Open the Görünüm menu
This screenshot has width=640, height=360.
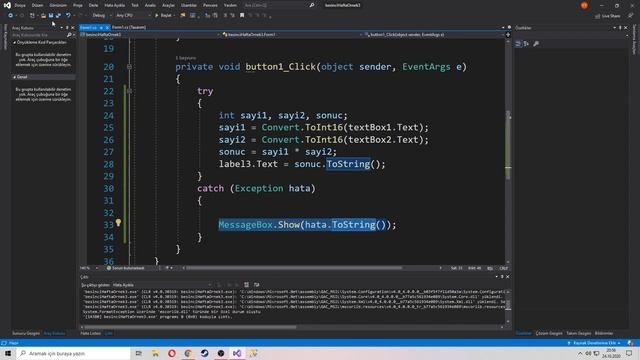pos(58,5)
